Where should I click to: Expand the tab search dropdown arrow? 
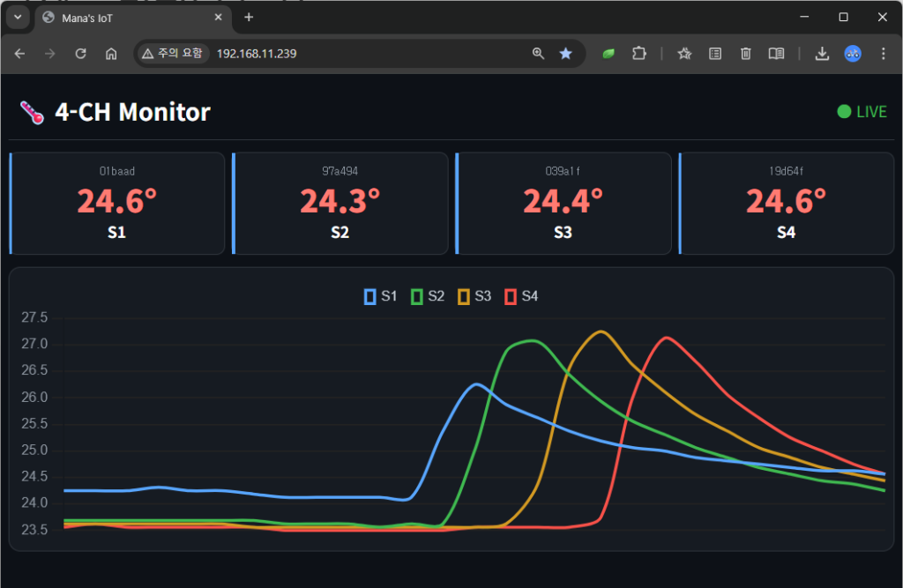click(17, 18)
